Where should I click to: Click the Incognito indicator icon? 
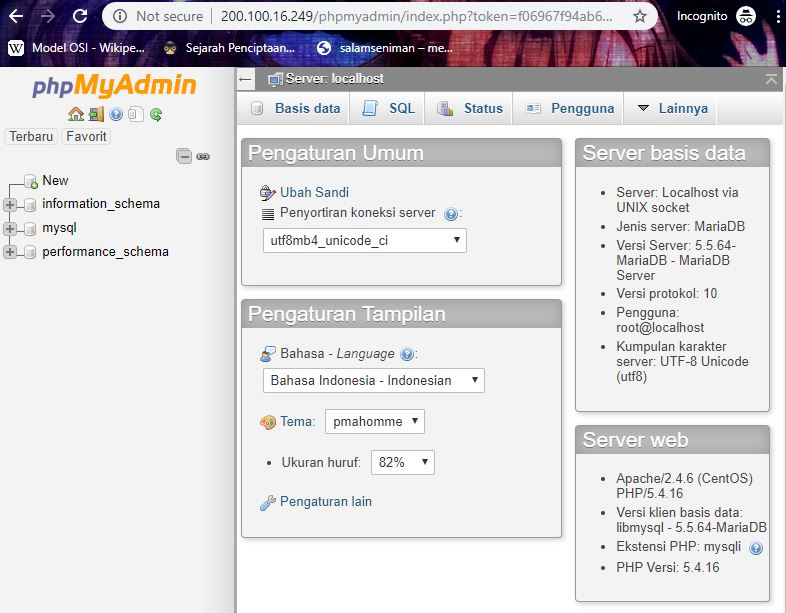tap(745, 16)
